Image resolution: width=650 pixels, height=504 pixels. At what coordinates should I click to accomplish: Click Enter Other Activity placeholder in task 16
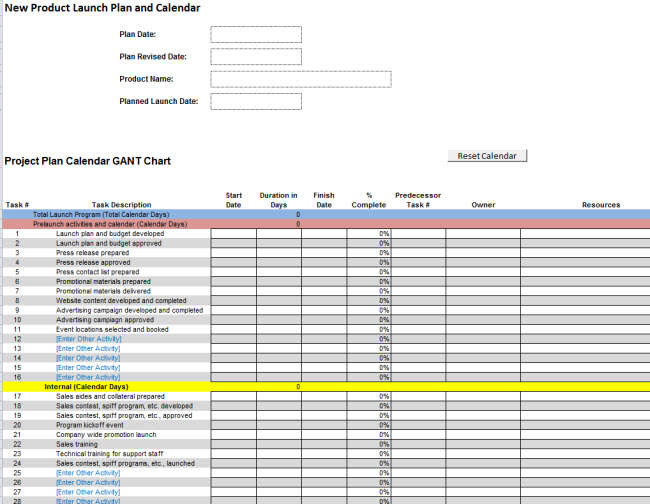(88, 377)
